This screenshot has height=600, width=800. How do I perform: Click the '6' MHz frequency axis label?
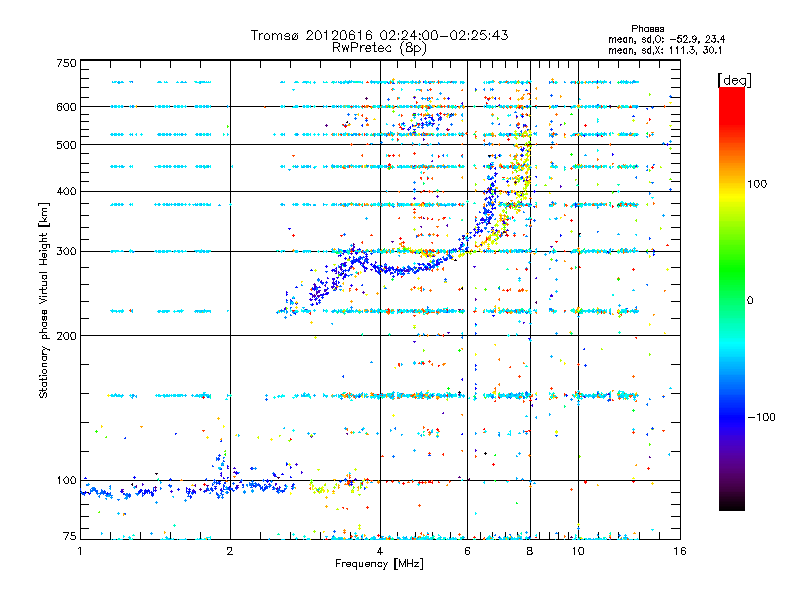[467, 551]
